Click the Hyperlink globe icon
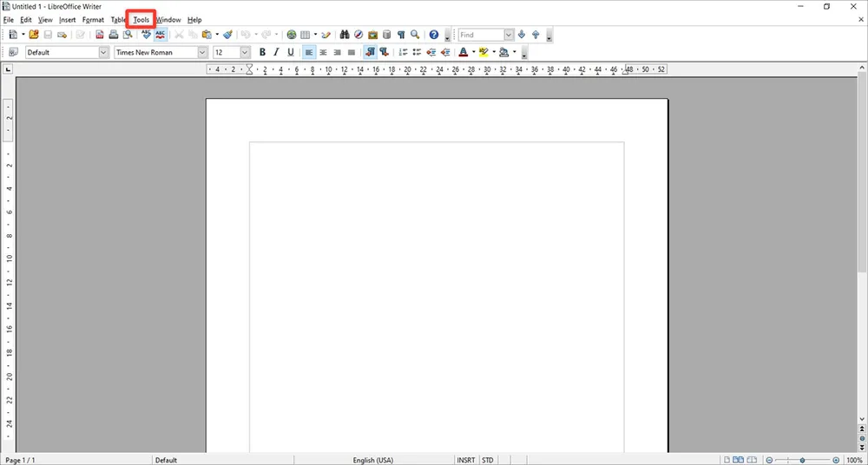Viewport: 868px width, 465px height. click(291, 35)
